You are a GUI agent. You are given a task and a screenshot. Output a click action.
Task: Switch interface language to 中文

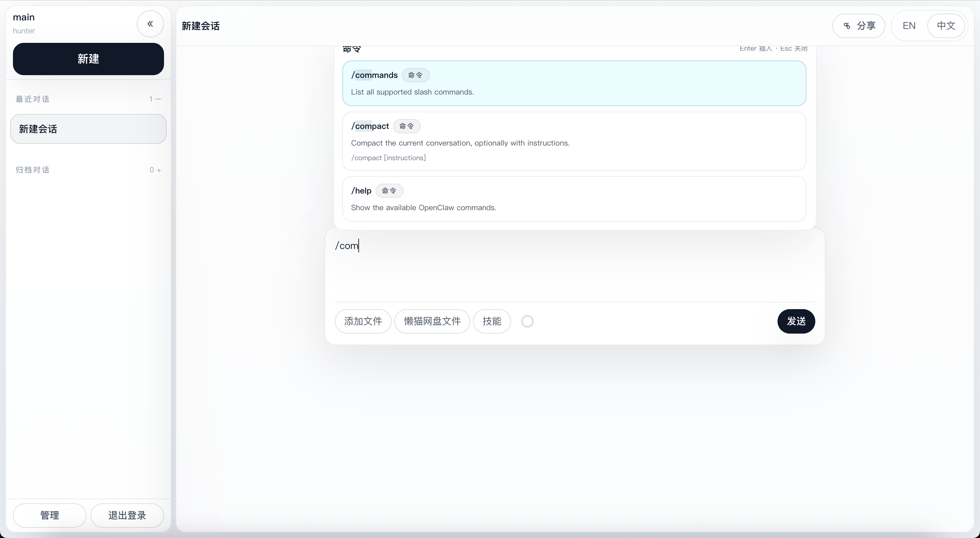(946, 26)
